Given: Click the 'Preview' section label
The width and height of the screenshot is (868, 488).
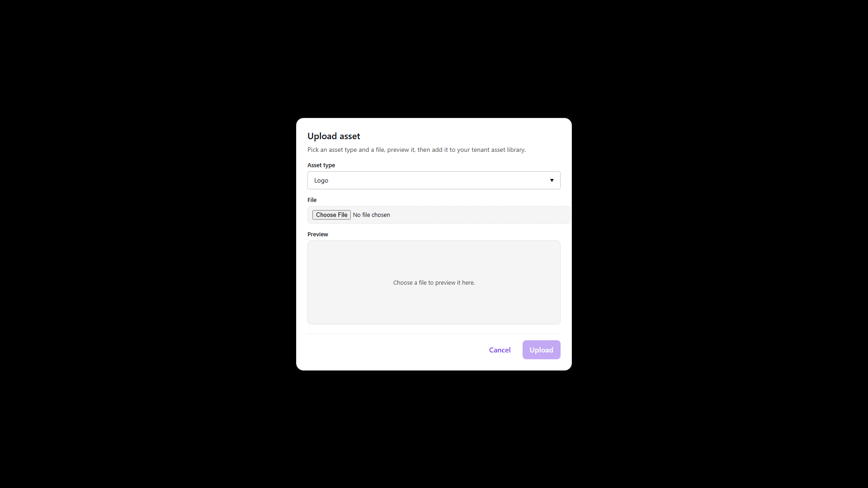Looking at the screenshot, I should (x=317, y=234).
